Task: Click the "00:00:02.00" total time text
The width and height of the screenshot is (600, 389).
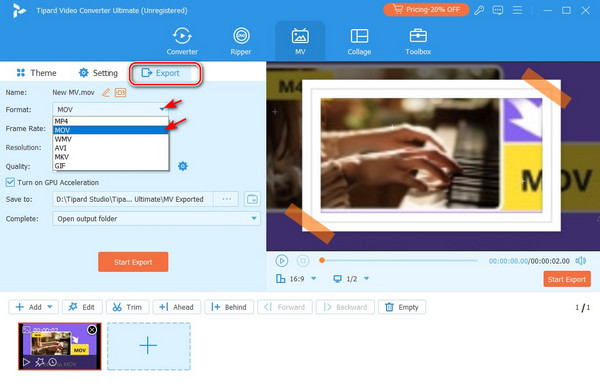Action: pos(550,261)
